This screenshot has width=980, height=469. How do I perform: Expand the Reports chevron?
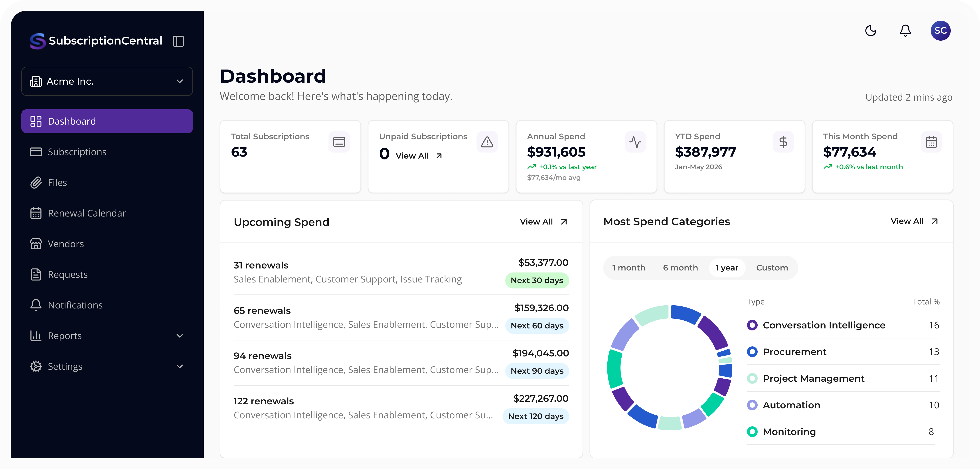coord(180,336)
